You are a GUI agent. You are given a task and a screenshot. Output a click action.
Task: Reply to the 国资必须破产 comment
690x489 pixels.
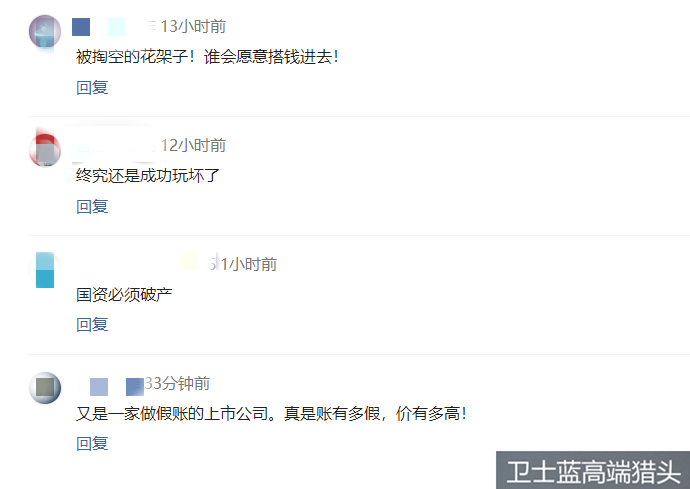coord(92,324)
